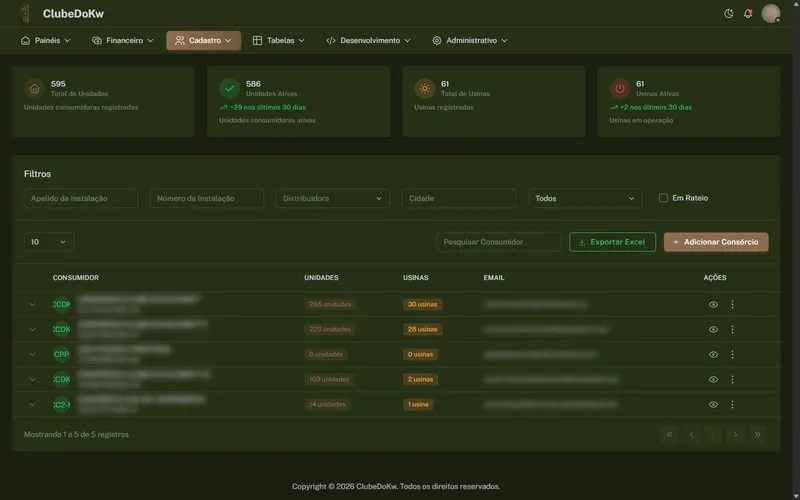Enable the Em Rateio checkbox

pyautogui.click(x=663, y=198)
